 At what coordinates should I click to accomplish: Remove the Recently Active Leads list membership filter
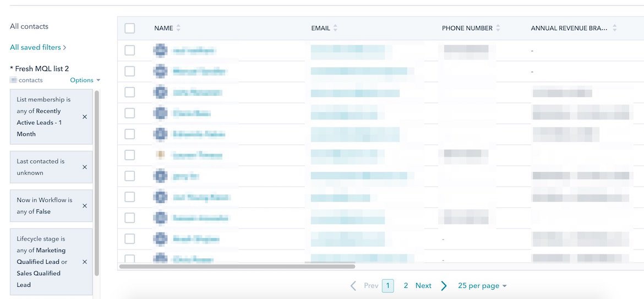pyautogui.click(x=84, y=117)
